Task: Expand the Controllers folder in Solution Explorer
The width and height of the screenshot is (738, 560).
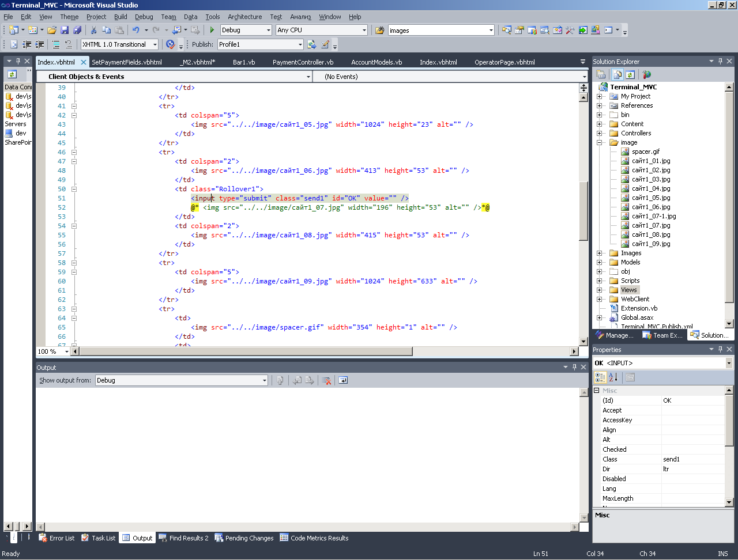Action: click(600, 133)
